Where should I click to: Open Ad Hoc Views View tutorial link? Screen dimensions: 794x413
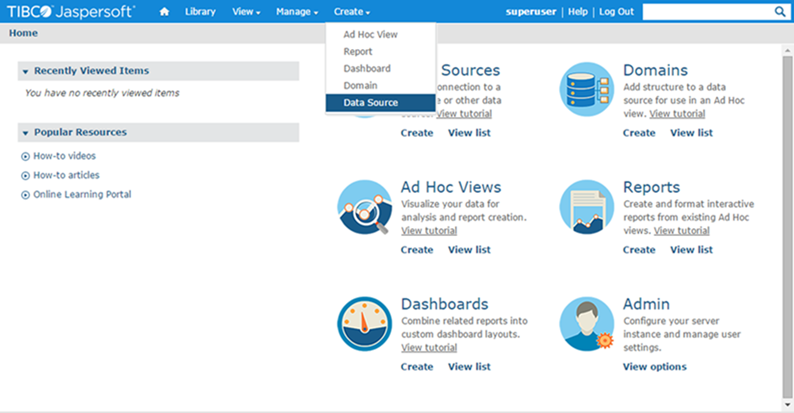(x=429, y=231)
